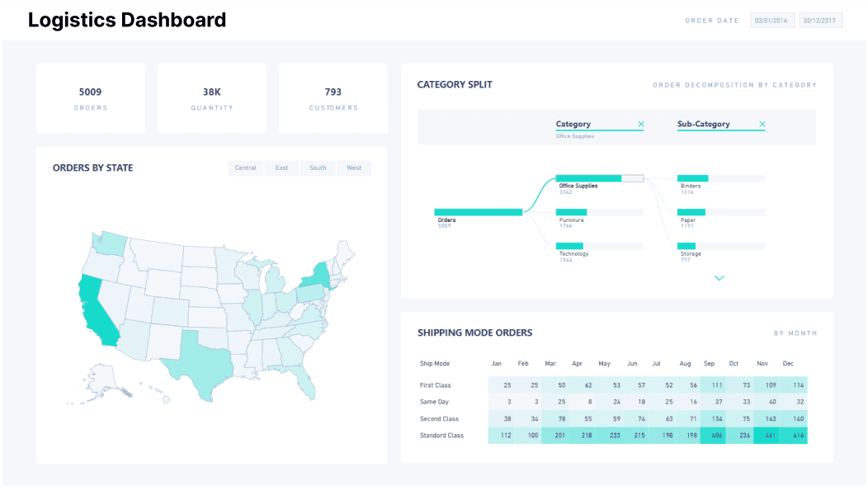Screen dimensions: 868x486
Task: Open the end date field showing 30/12/2017
Action: coord(819,19)
